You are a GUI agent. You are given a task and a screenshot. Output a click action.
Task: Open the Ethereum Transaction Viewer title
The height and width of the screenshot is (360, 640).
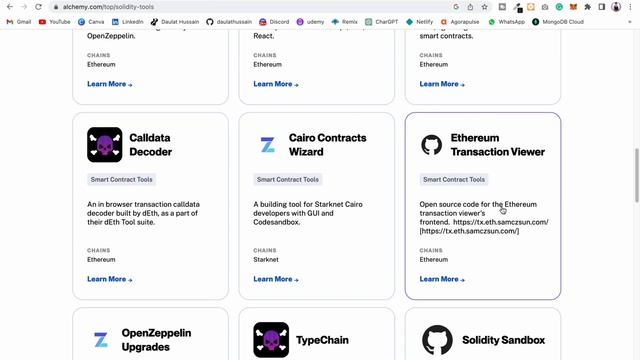pyautogui.click(x=498, y=145)
